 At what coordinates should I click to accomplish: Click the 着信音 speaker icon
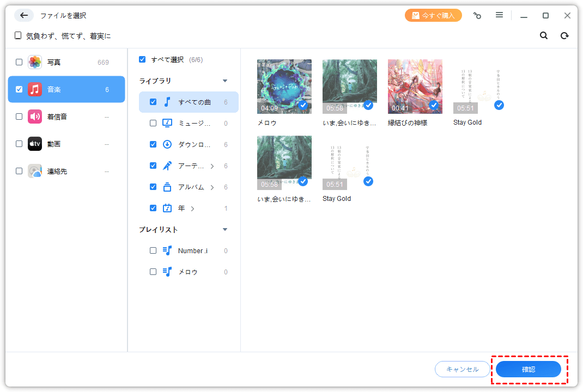tap(35, 117)
